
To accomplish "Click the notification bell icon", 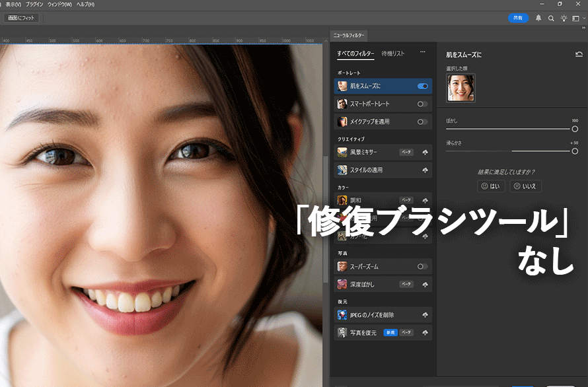I will 538,18.
